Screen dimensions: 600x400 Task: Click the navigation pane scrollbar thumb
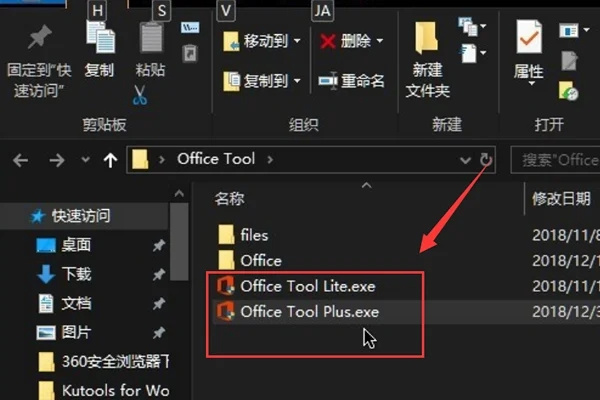[179, 242]
